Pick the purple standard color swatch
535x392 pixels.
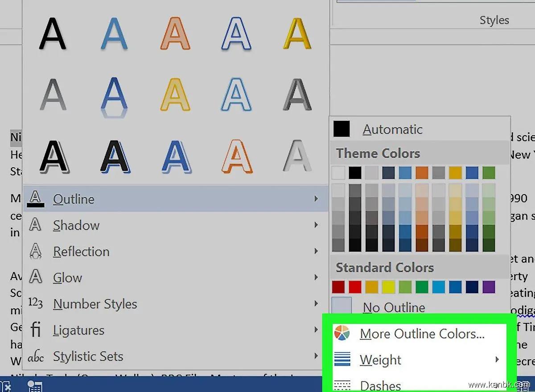click(x=489, y=287)
